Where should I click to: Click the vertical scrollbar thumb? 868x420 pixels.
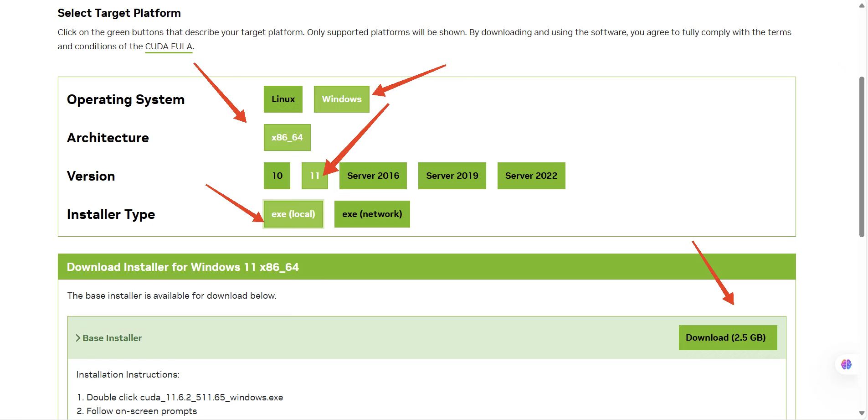tap(862, 157)
